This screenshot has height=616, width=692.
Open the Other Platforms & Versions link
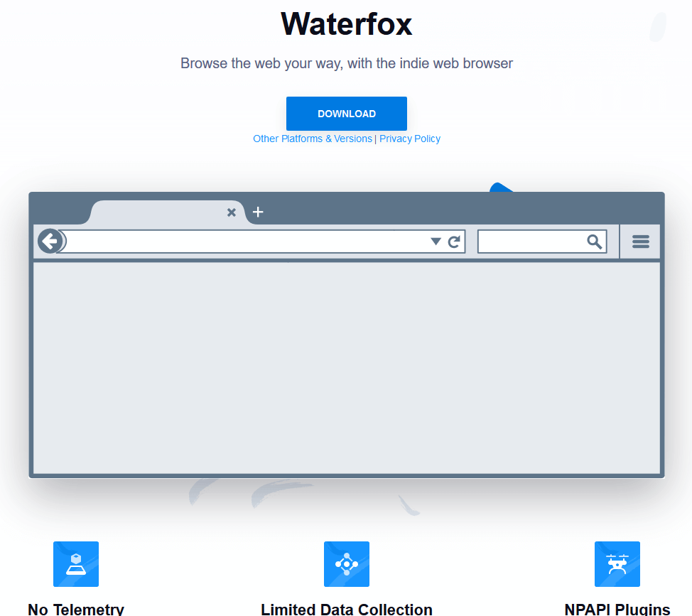tap(312, 139)
